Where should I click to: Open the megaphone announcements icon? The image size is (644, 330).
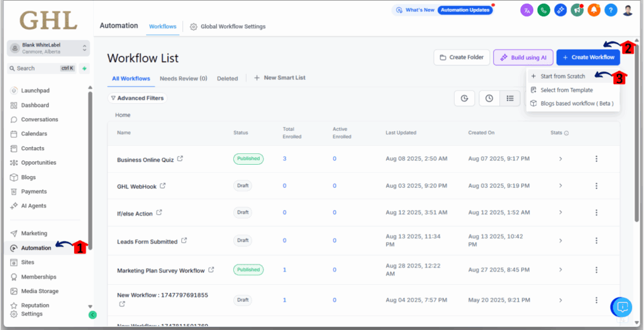click(577, 10)
